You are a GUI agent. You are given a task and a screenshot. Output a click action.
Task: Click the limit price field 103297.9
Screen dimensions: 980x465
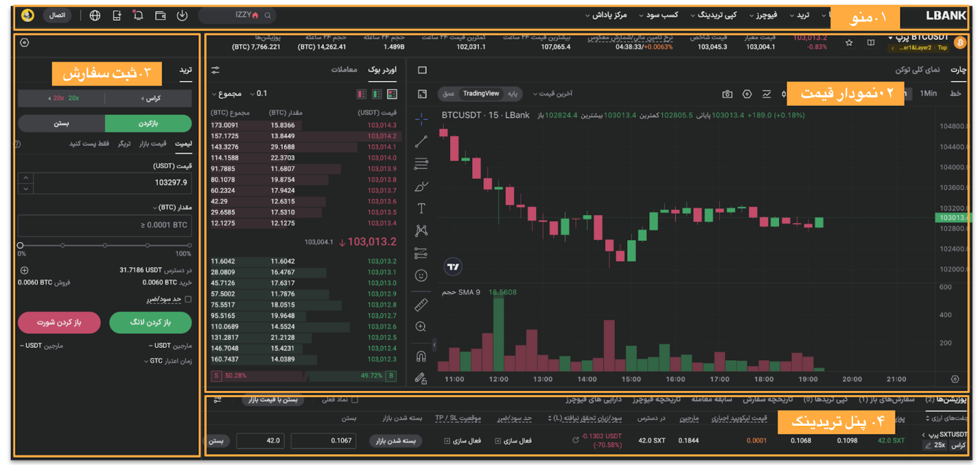point(112,183)
